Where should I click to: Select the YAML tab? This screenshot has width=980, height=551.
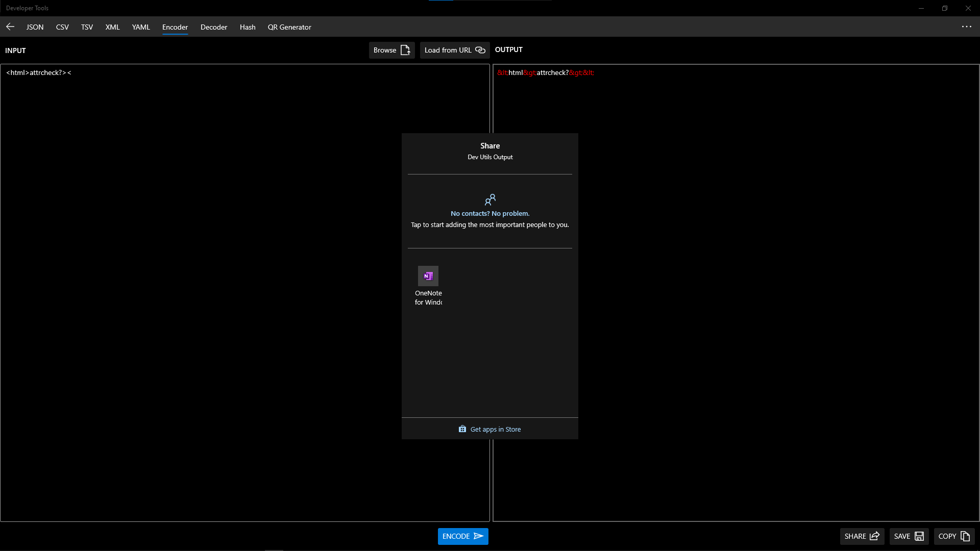click(x=141, y=27)
